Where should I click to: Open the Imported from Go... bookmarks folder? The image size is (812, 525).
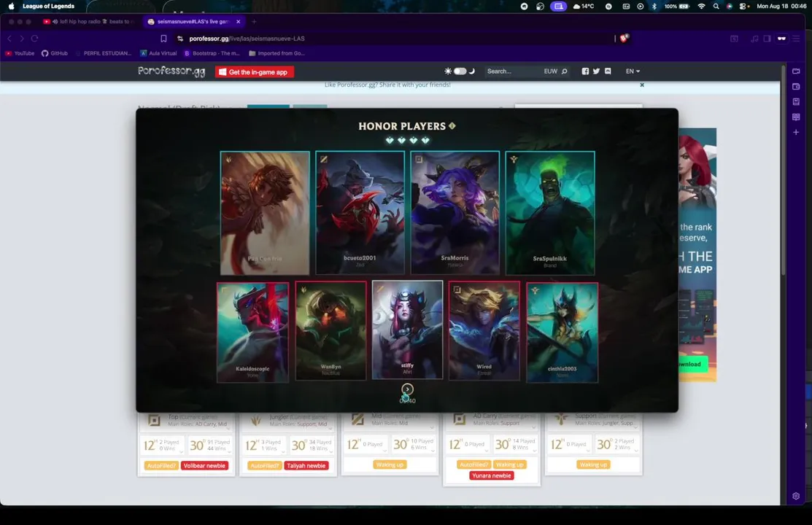point(277,53)
